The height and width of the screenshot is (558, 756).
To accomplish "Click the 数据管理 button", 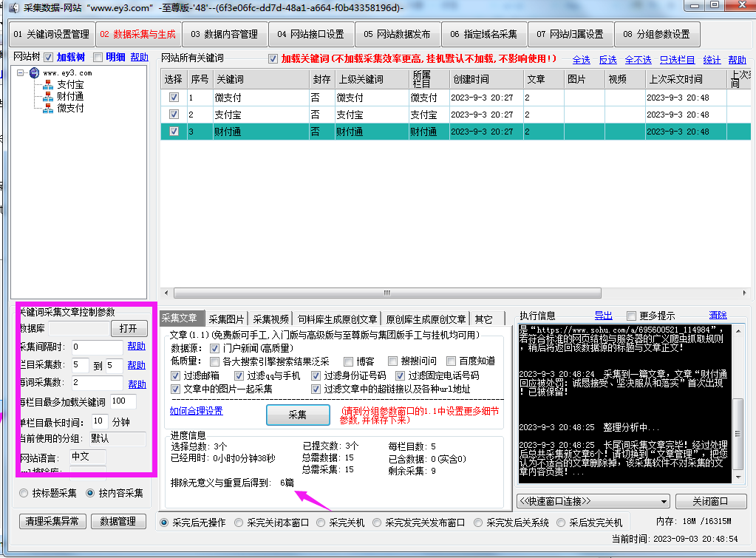I will tap(118, 521).
